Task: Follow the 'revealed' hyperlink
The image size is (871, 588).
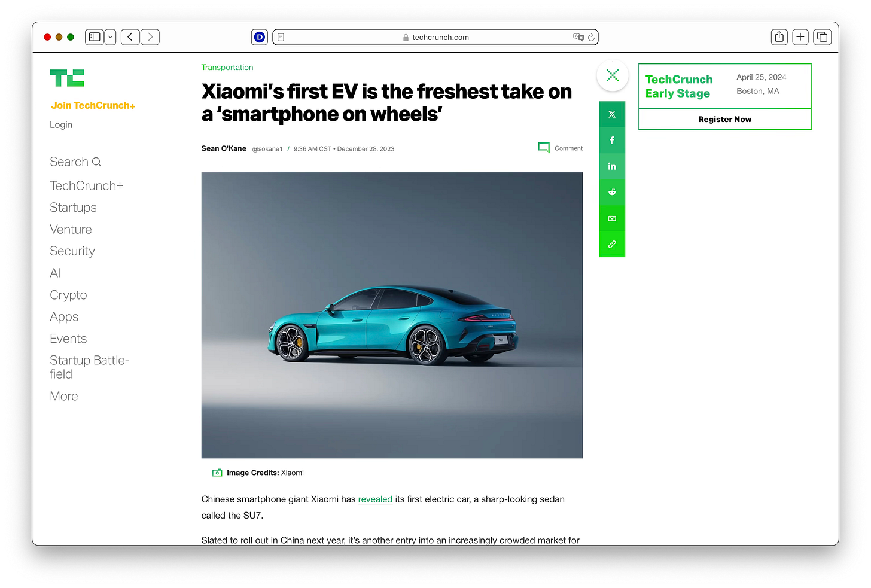Action: tap(375, 499)
